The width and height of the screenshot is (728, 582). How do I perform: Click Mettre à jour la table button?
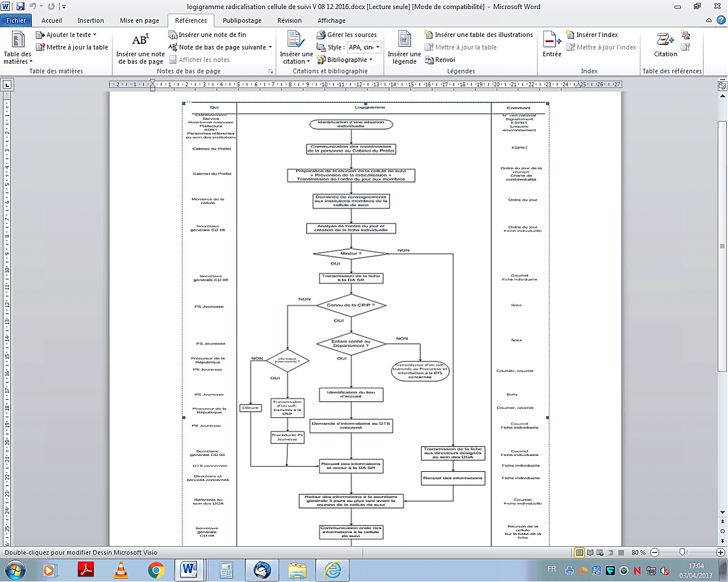click(72, 47)
